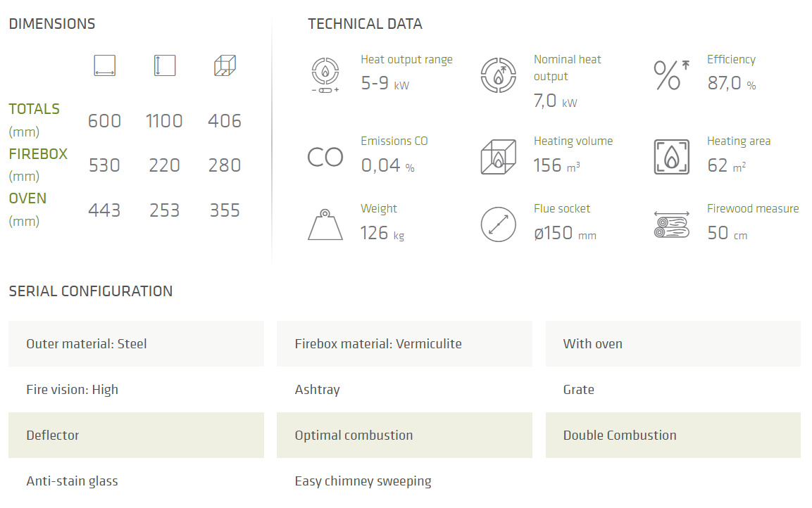Click the height dimension icon
The image size is (812, 508).
click(x=164, y=66)
